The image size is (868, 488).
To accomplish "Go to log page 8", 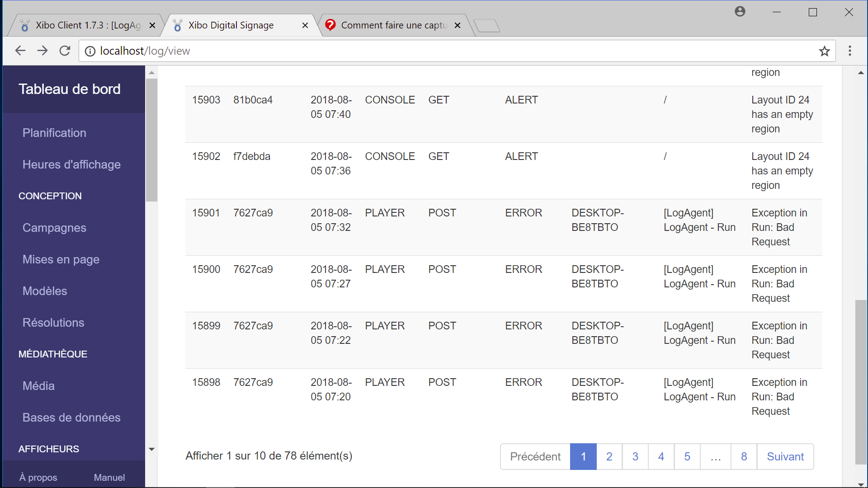I will tap(744, 457).
